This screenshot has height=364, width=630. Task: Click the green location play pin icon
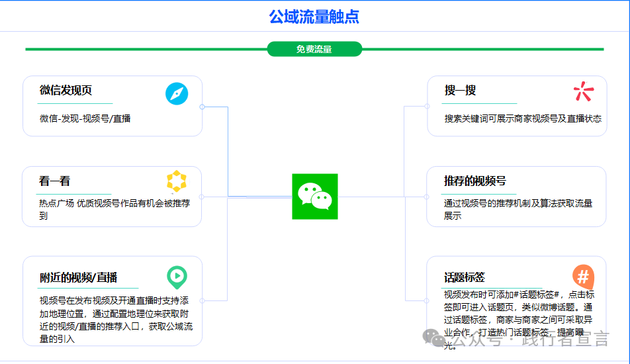point(177,277)
